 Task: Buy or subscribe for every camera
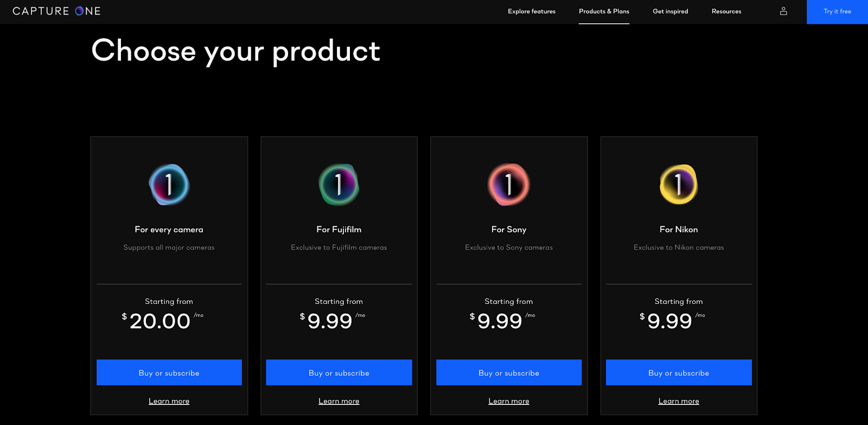(169, 373)
